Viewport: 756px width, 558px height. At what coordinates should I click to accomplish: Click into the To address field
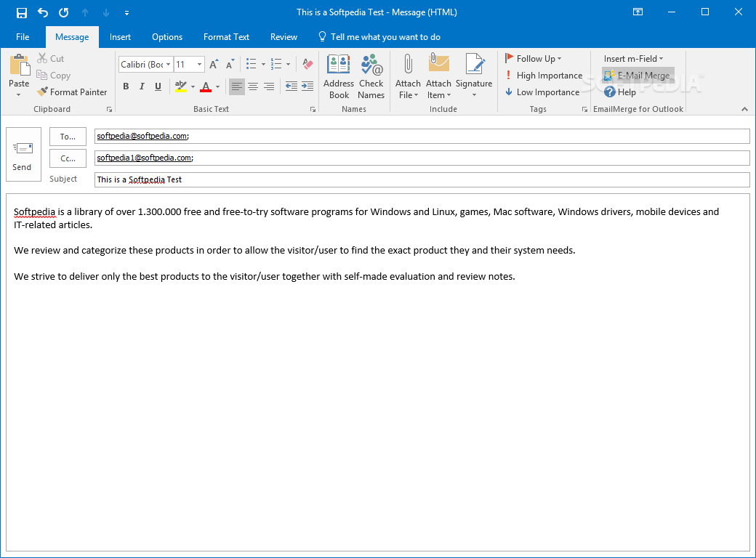pyautogui.click(x=422, y=136)
